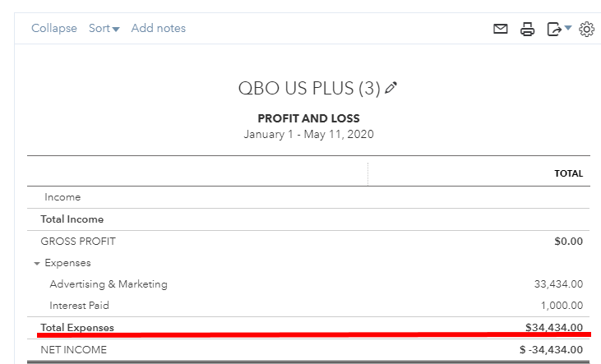Image resolution: width=601 pixels, height=364 pixels.
Task: Open Advertising & Marketing amount 33,434.00
Action: [x=558, y=284]
